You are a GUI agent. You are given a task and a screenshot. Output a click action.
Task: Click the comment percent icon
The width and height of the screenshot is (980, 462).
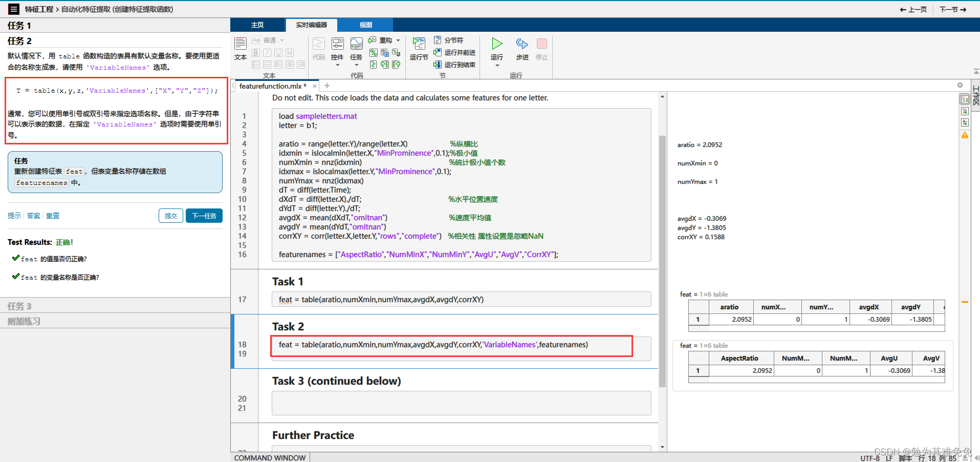point(374,53)
